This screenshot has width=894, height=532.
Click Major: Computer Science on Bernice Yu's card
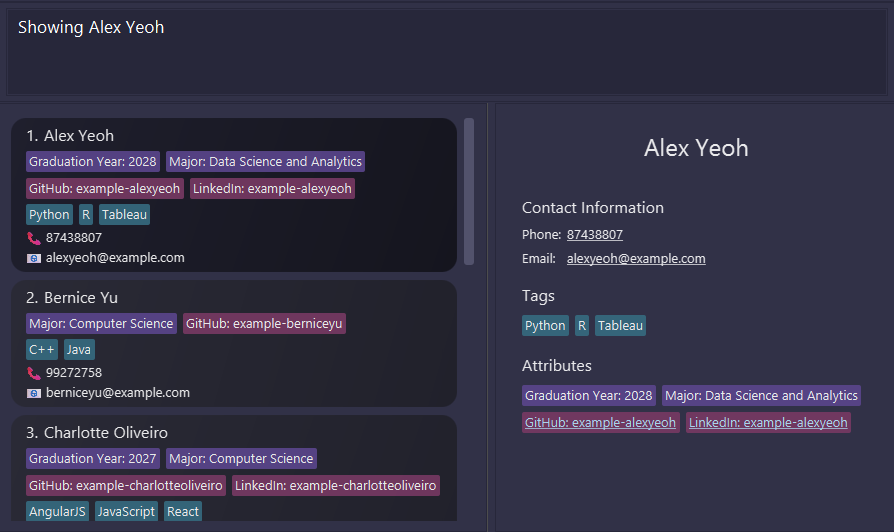coord(101,324)
